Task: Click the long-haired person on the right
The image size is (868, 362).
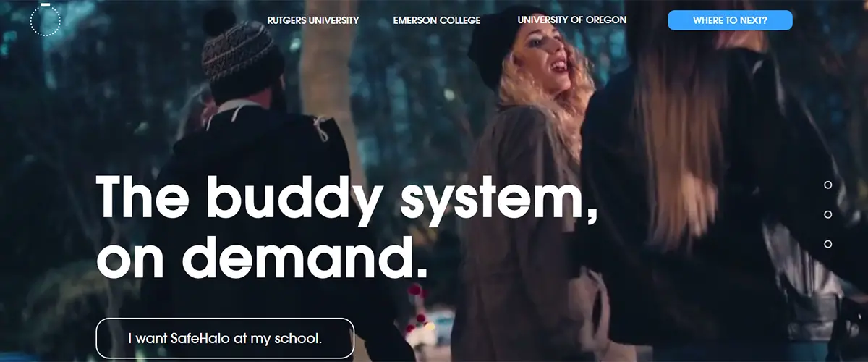Action: tap(723, 181)
